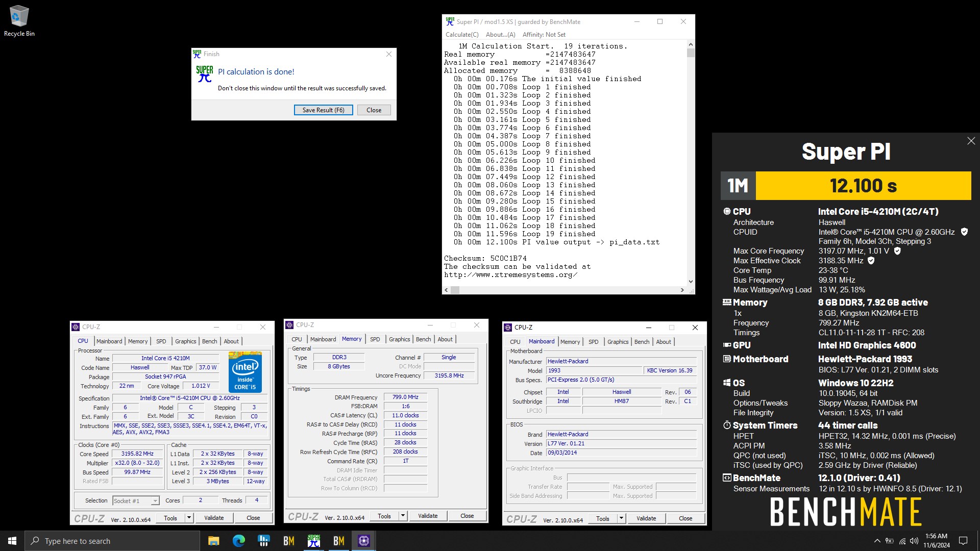Open Graphics tab in left CPU-Z window
Image resolution: width=980 pixels, height=551 pixels.
coord(185,341)
